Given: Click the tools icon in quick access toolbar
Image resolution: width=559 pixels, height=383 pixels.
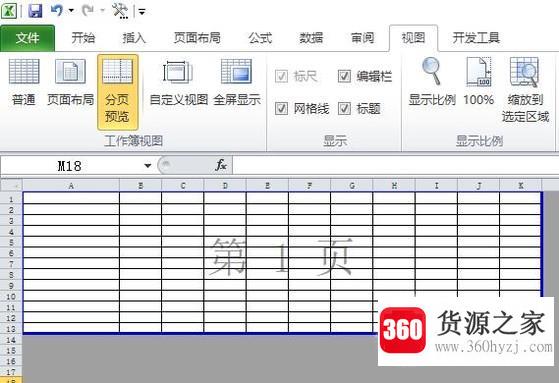Looking at the screenshot, I should point(120,10).
